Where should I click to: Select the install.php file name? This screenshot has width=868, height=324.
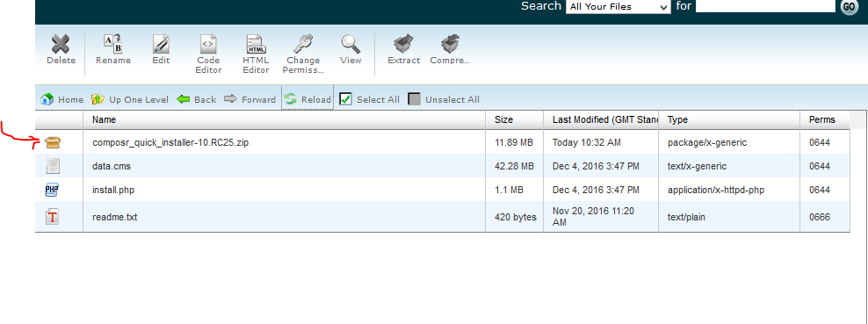[x=113, y=191]
